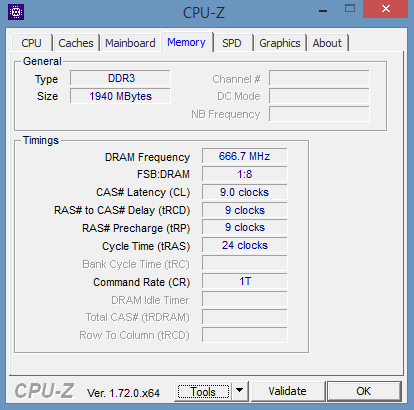Open the Graphics tab

tap(280, 43)
